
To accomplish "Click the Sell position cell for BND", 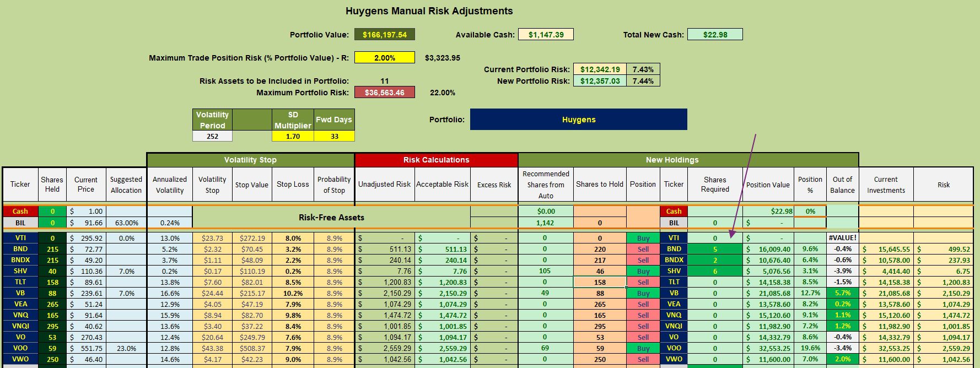I will click(643, 249).
